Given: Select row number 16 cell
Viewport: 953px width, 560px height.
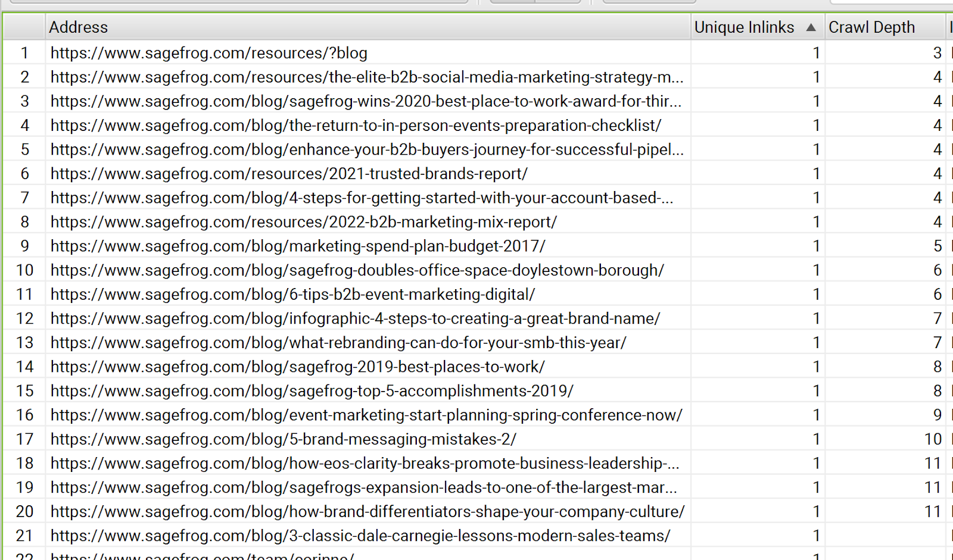Looking at the screenshot, I should coord(24,415).
